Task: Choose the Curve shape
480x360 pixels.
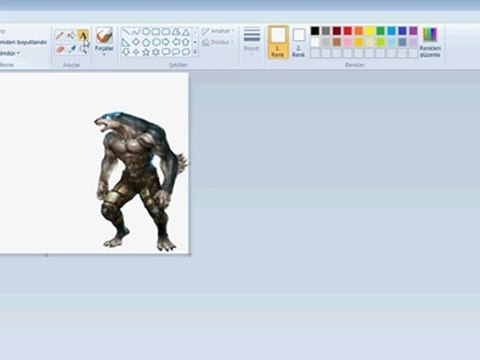Action: 136,32
